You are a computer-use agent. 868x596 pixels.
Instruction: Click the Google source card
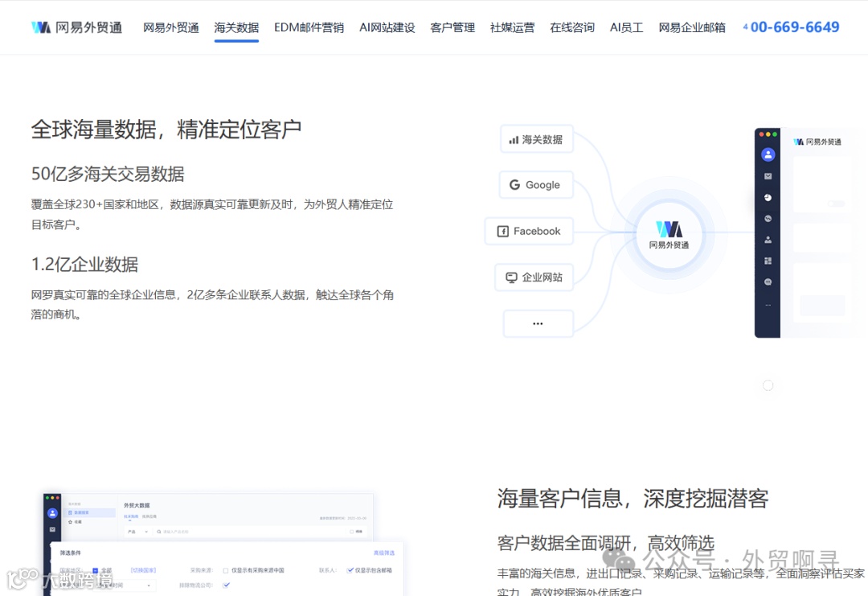pos(536,185)
